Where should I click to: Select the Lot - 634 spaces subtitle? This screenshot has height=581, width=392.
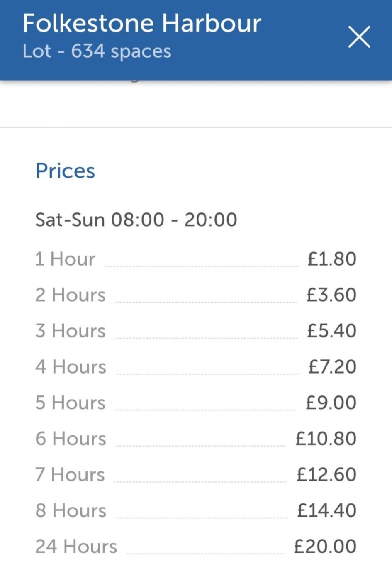click(x=97, y=51)
